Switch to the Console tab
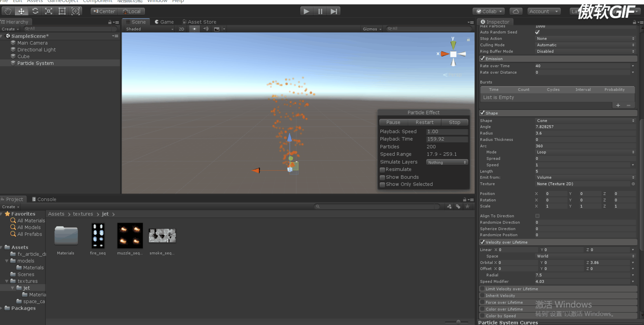Screen dimensions: 644x325 pyautogui.click(x=44, y=199)
